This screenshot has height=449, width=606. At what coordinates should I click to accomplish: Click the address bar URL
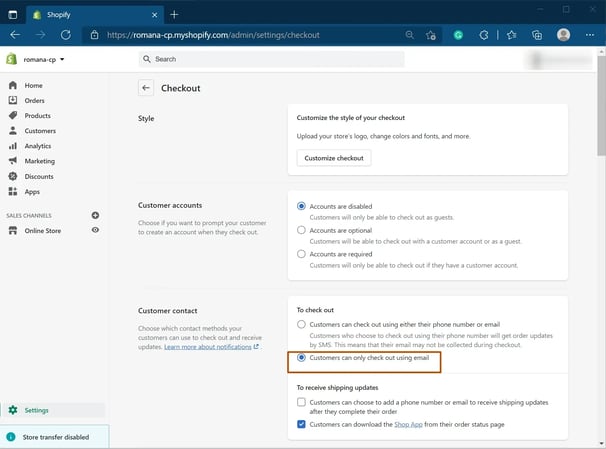213,35
